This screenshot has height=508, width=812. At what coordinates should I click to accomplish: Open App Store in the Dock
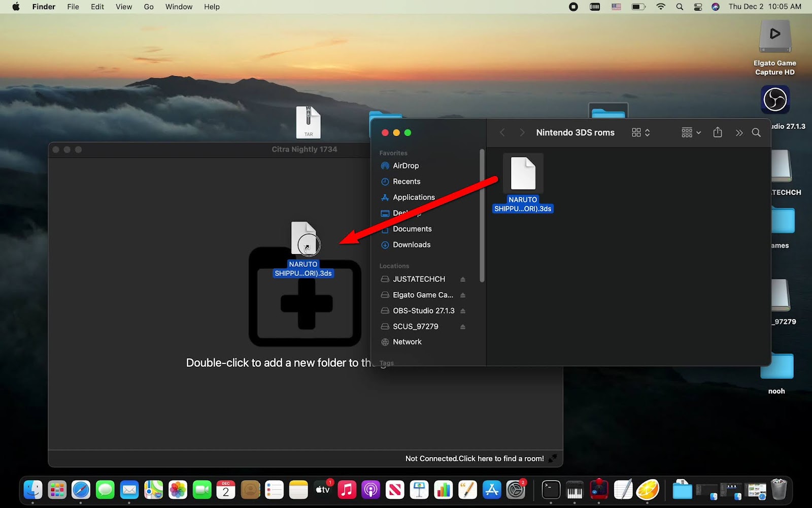tap(491, 490)
